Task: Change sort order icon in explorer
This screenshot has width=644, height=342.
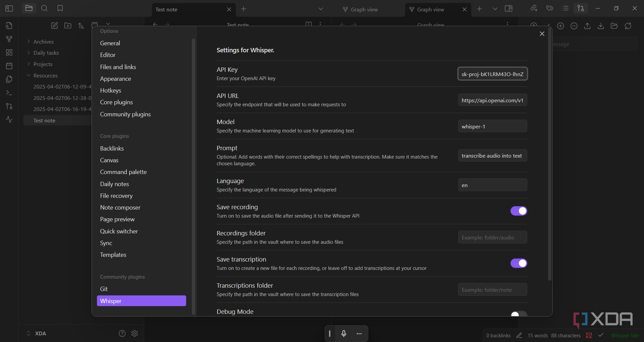Action: [81, 25]
